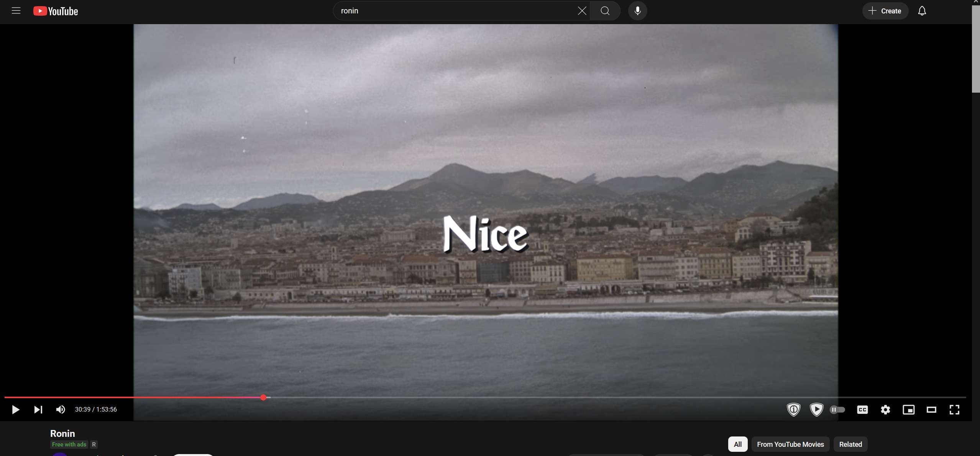Click the R rating badge

[94, 445]
